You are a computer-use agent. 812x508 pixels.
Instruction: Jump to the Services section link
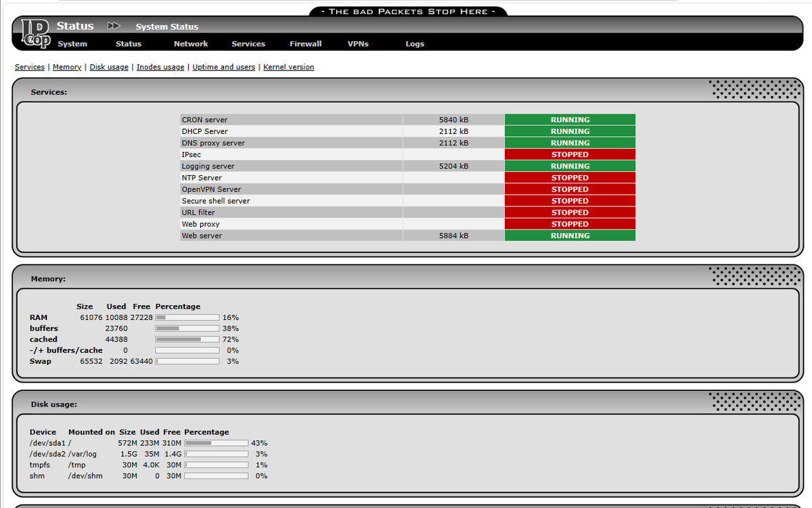[x=30, y=68]
